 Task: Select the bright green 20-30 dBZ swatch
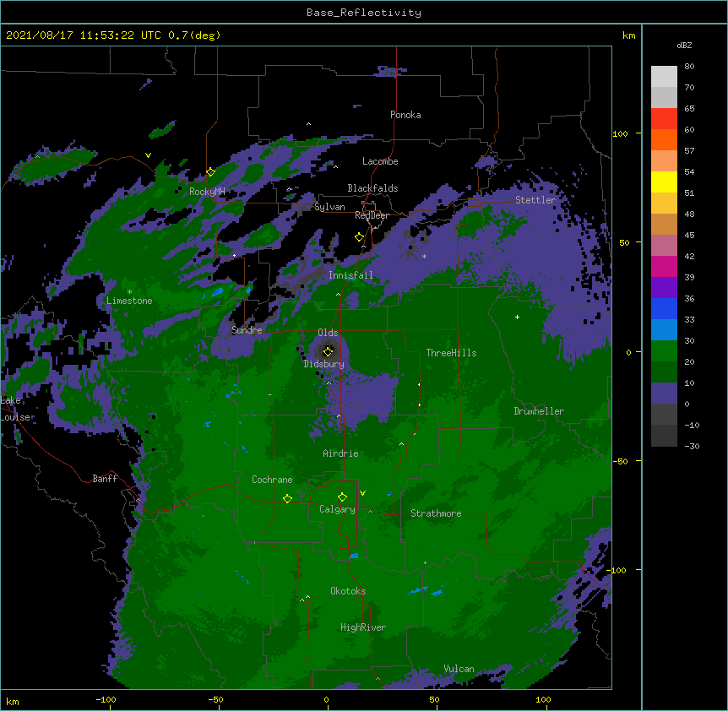coord(664,351)
